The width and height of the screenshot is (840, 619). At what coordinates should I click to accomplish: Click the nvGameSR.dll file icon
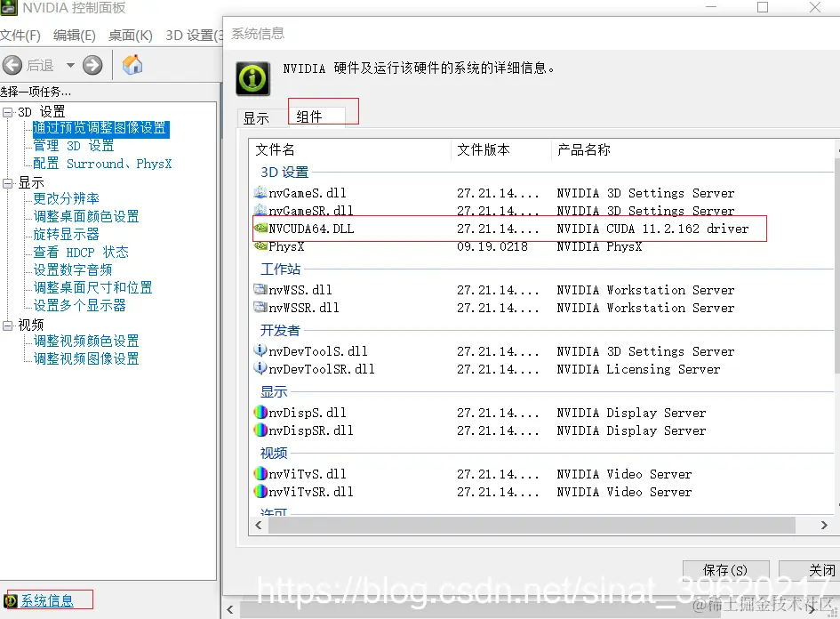260,210
